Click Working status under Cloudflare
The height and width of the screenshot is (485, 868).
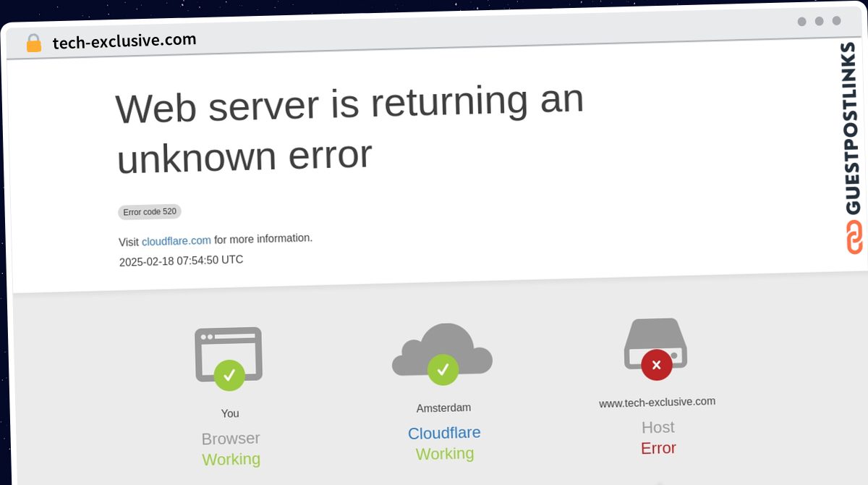pyautogui.click(x=445, y=454)
